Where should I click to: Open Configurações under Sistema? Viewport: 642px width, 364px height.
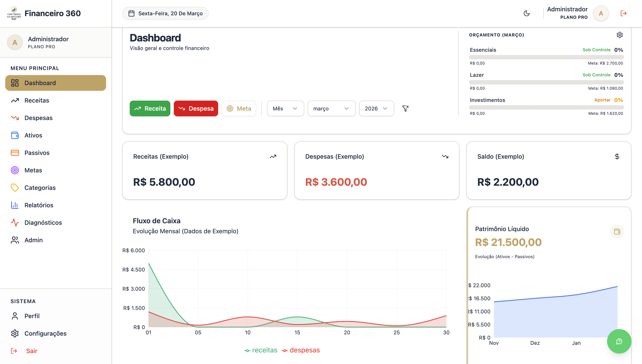tap(45, 333)
